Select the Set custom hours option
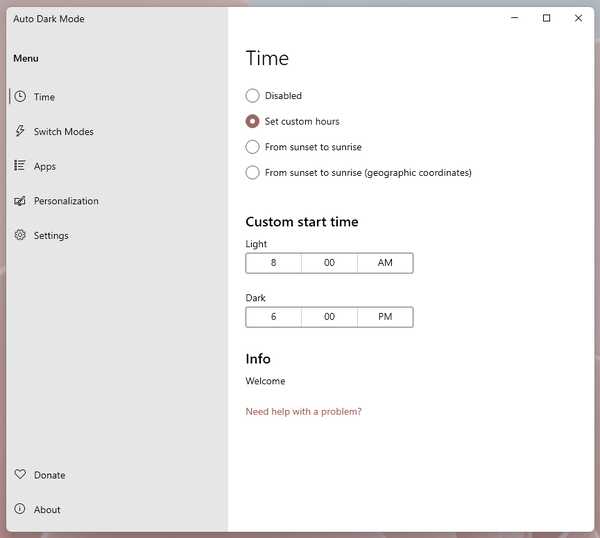 coord(253,121)
